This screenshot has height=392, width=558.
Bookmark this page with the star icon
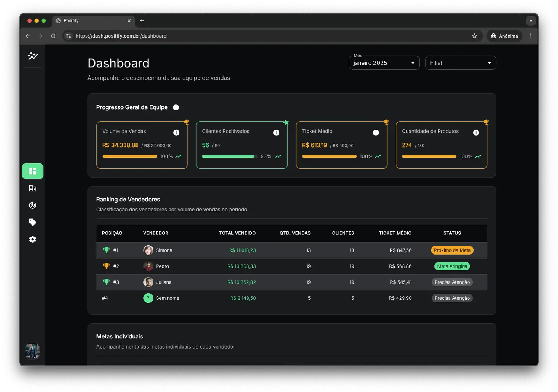coord(474,36)
